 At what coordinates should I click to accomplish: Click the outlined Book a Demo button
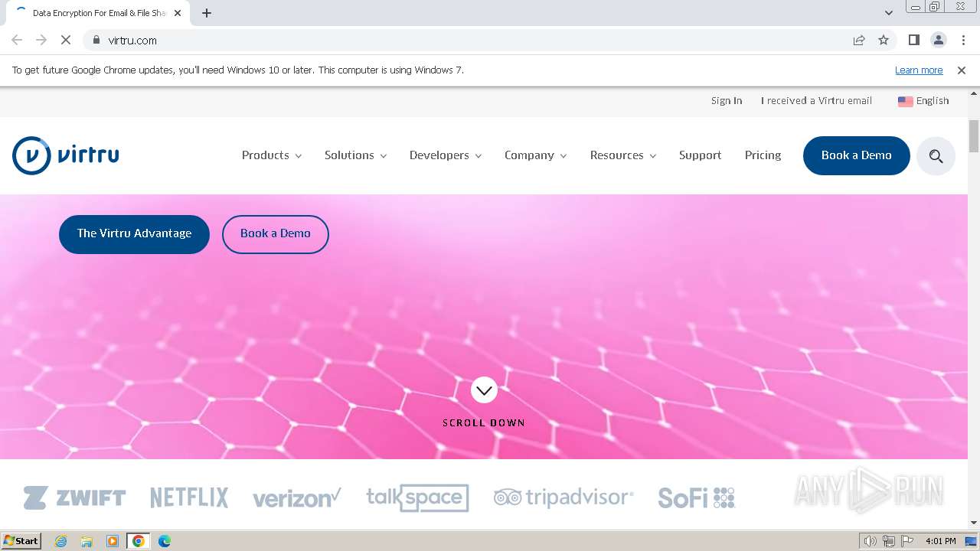[x=276, y=234]
